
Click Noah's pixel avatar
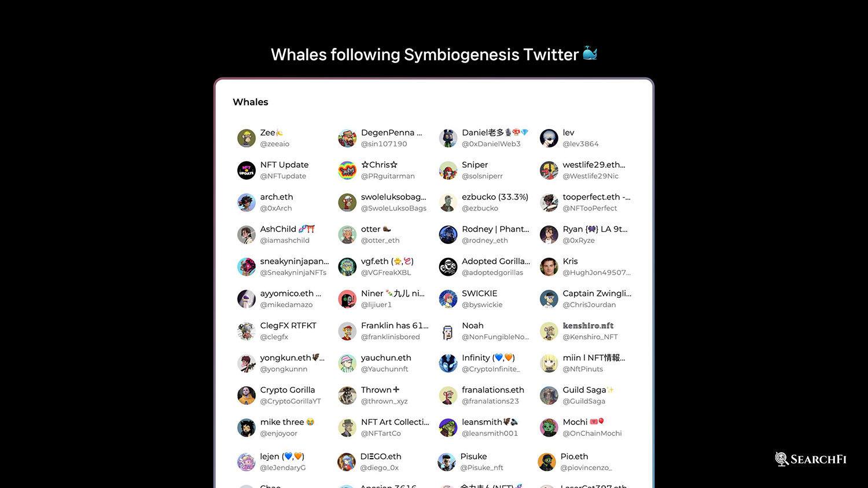click(x=448, y=331)
